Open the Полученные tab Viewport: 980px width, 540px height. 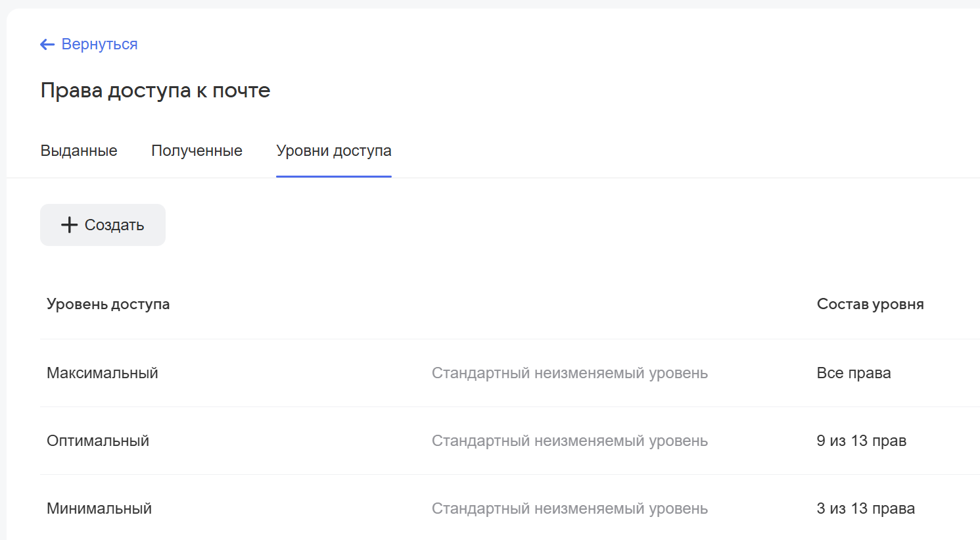[x=197, y=151]
